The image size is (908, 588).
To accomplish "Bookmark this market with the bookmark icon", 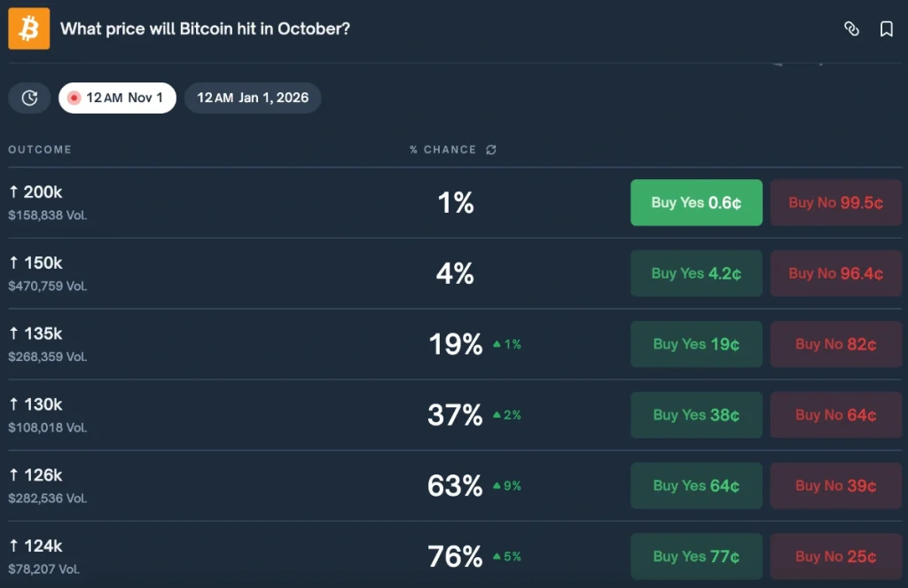I will pos(887,28).
